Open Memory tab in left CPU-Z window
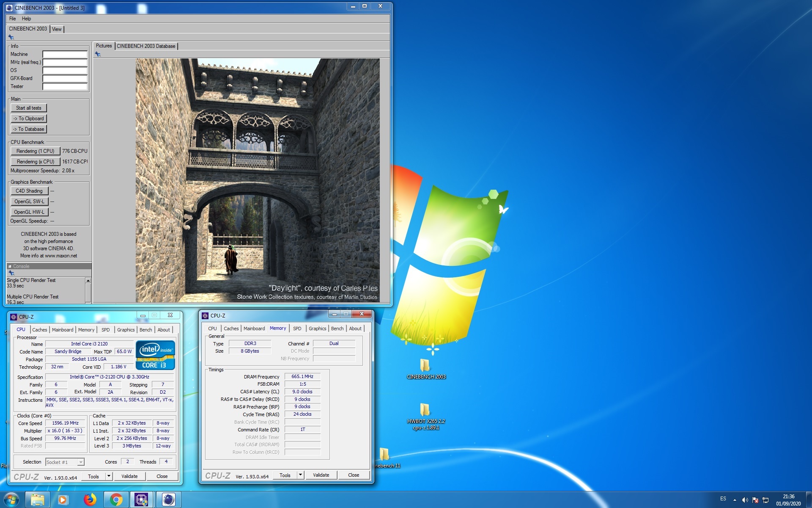The height and width of the screenshot is (508, 812). point(86,330)
